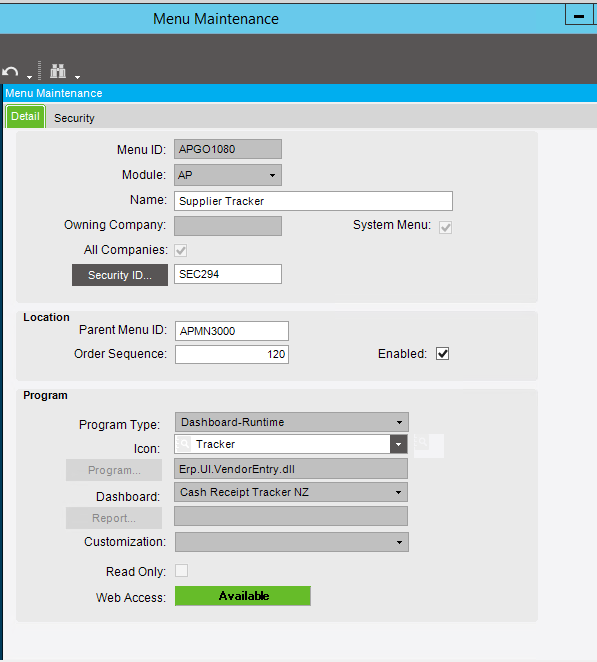The width and height of the screenshot is (597, 662).
Task: Toggle the Read Only checkbox
Action: 182,570
